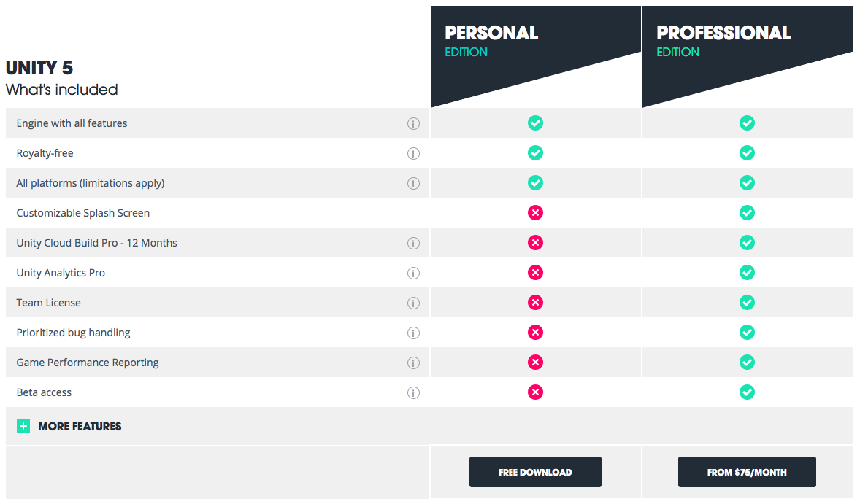This screenshot has height=504, width=860.
Task: Click info icon for Game Performance Reporting
Action: (413, 363)
